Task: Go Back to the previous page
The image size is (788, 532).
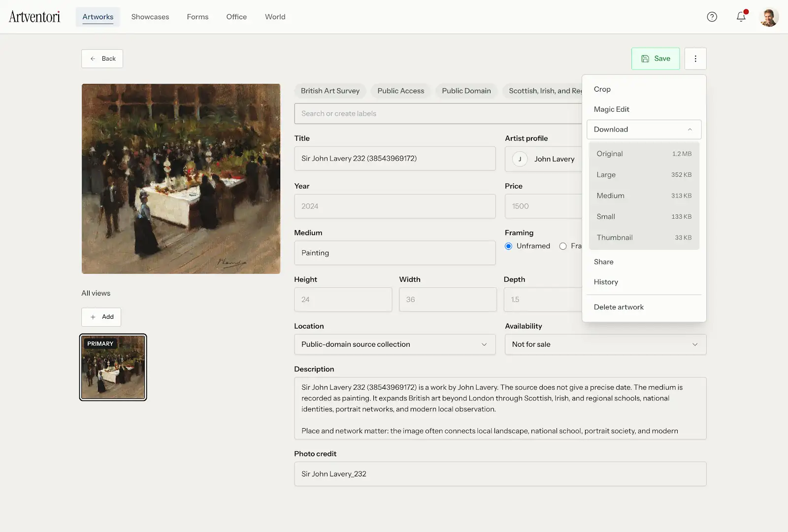Action: 102,59
